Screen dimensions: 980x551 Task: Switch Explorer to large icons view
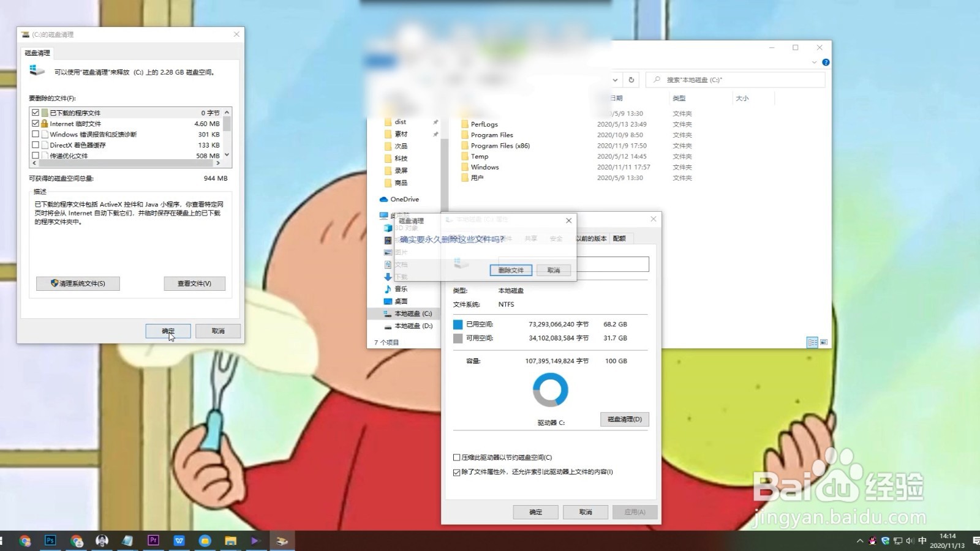(824, 342)
